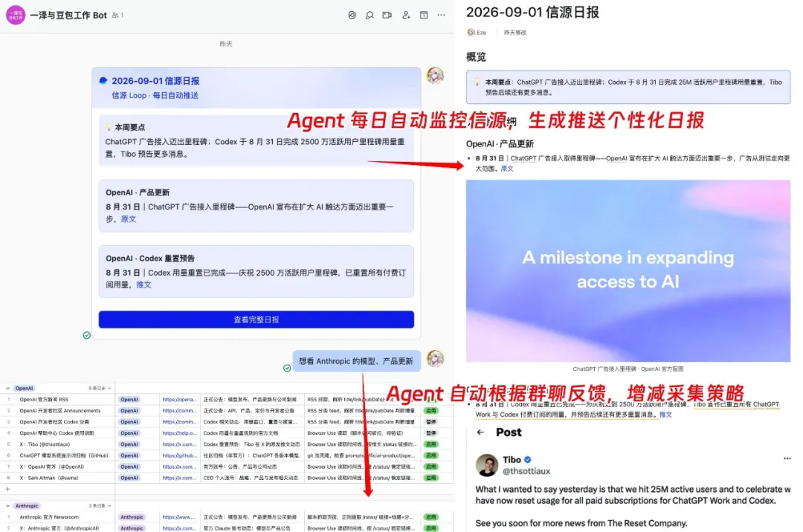Start a video meeting from the chat header
803x532 pixels.
click(387, 16)
